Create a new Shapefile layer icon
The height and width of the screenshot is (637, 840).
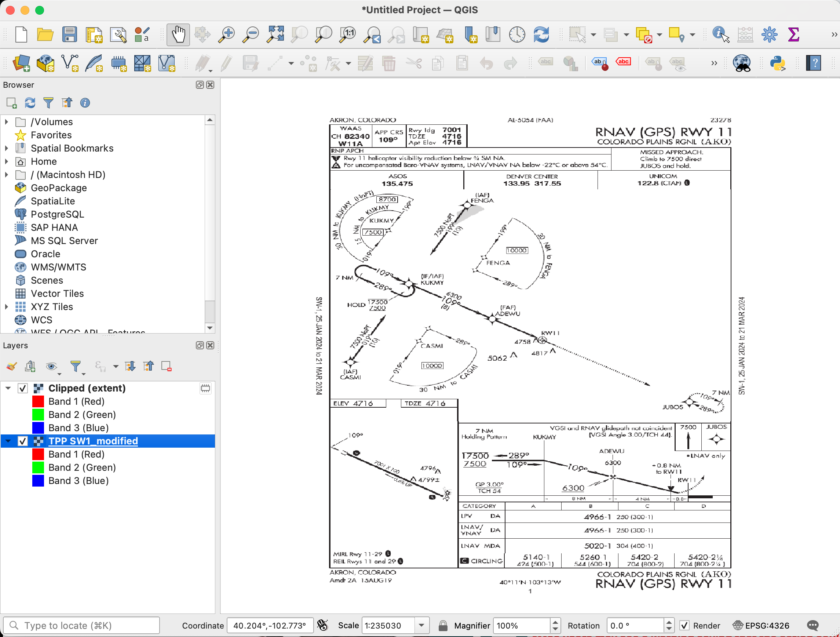tap(70, 63)
